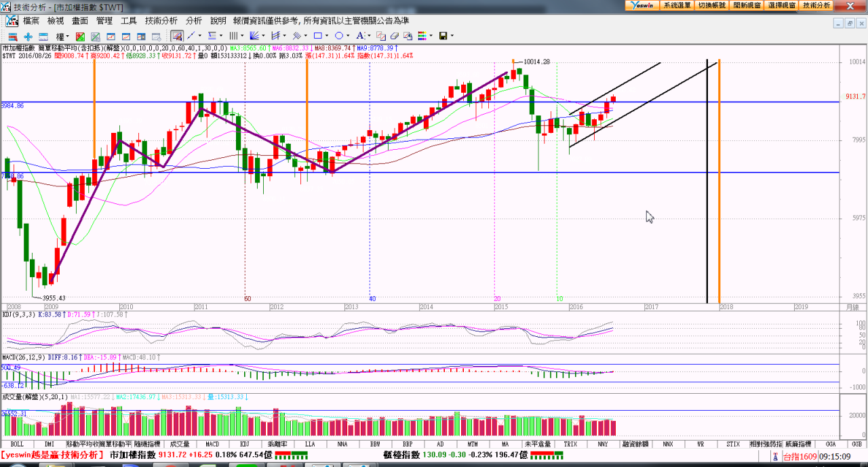Click the 系統選單 button

pyautogui.click(x=677, y=5)
